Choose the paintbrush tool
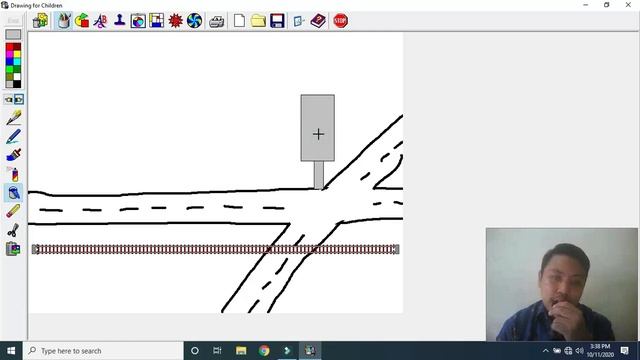 pos(13,155)
